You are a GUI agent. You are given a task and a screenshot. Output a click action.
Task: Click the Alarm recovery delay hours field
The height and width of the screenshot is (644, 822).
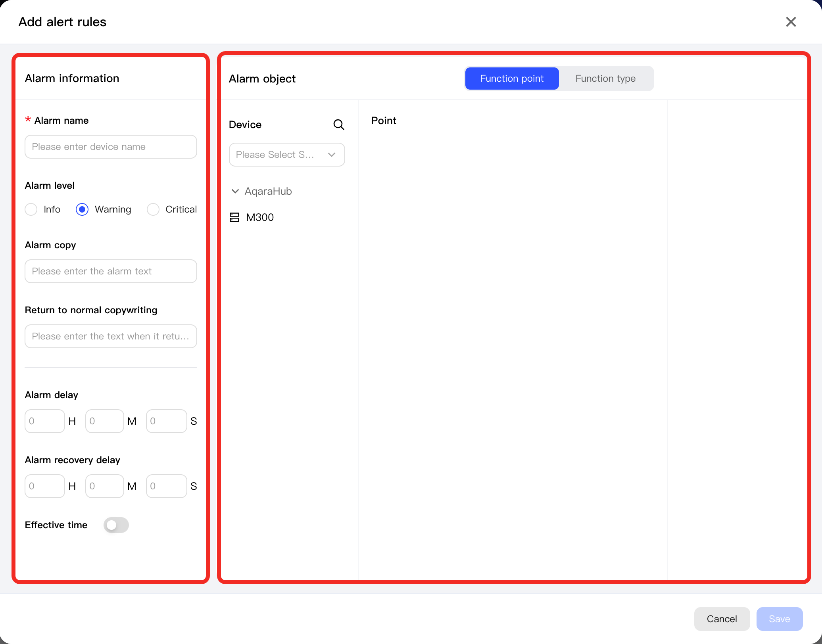pyautogui.click(x=45, y=486)
